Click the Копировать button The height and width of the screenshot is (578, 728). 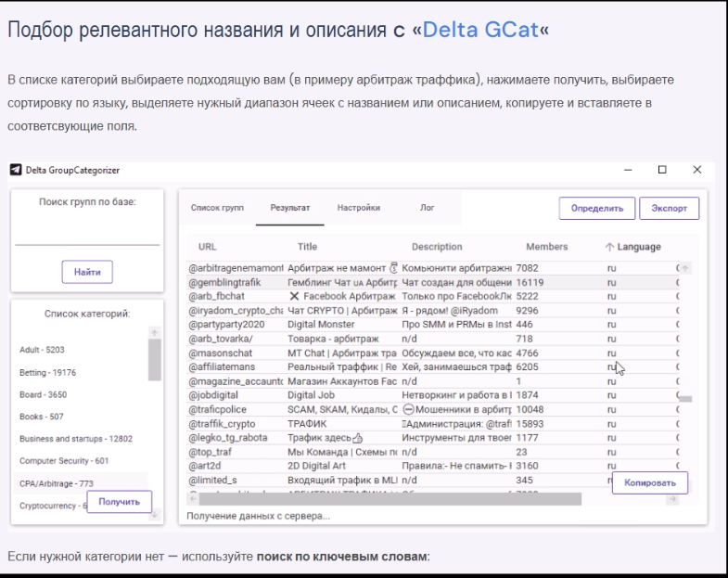coord(649,483)
